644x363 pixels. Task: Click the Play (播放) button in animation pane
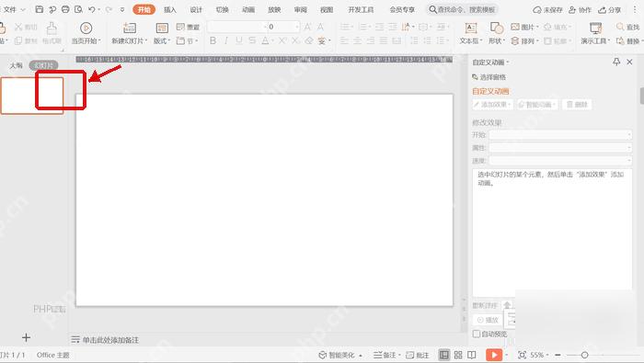tap(488, 320)
